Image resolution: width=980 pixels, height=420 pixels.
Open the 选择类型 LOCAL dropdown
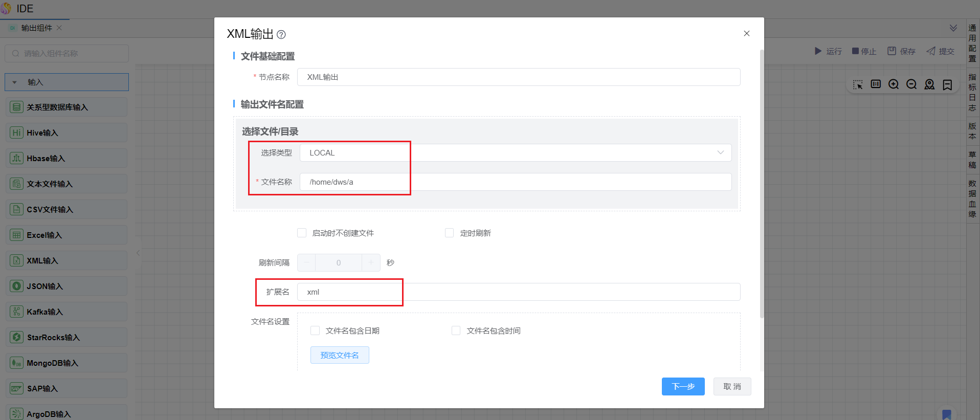(x=515, y=153)
